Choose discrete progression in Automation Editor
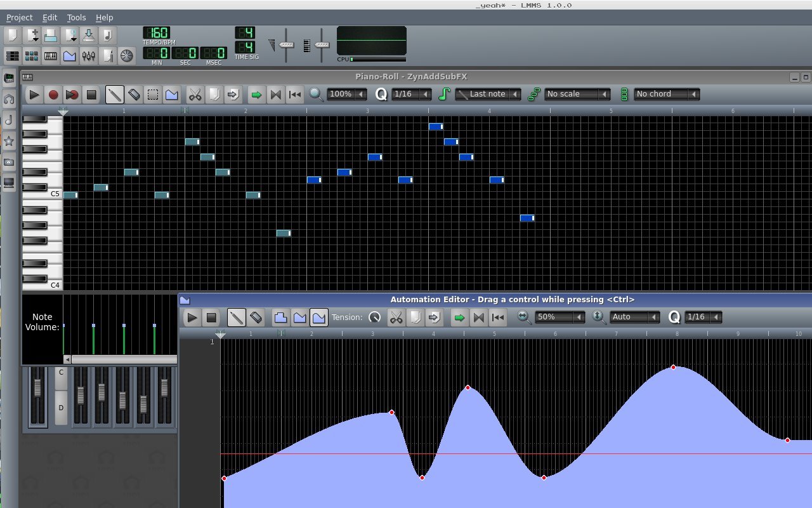The image size is (812, 508). coord(281,317)
